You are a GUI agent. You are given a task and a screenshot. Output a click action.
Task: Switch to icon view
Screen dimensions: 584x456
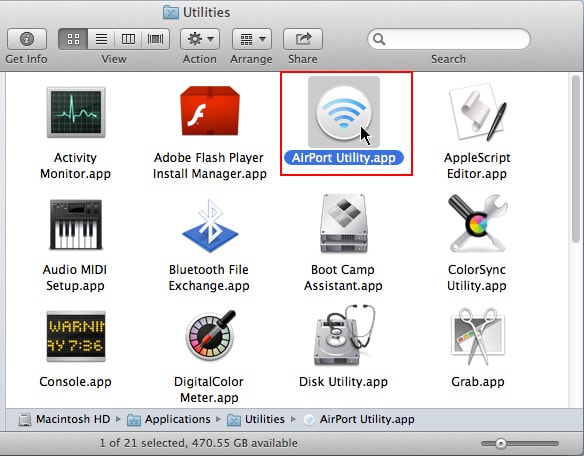(x=73, y=39)
